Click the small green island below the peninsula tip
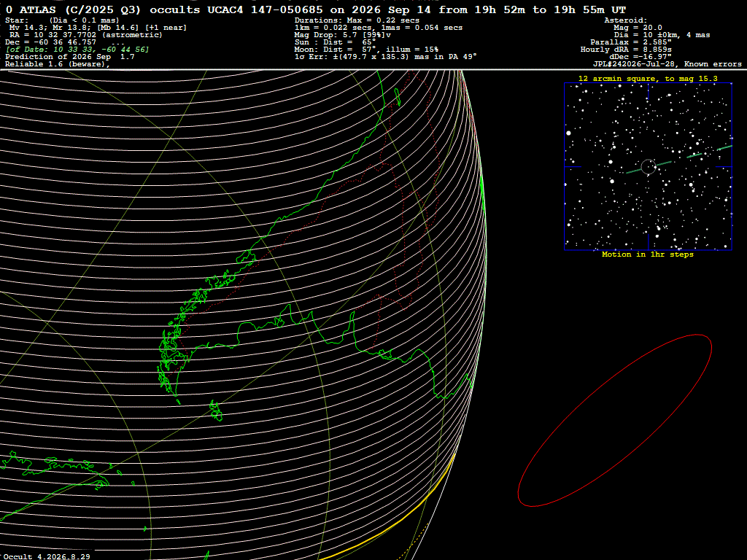The image size is (747, 560). [216, 411]
